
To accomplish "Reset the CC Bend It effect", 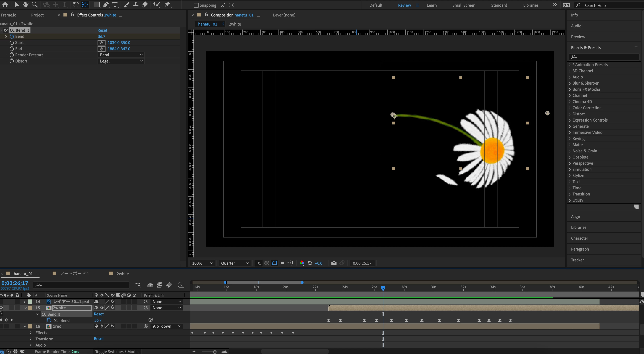I will tap(102, 30).
